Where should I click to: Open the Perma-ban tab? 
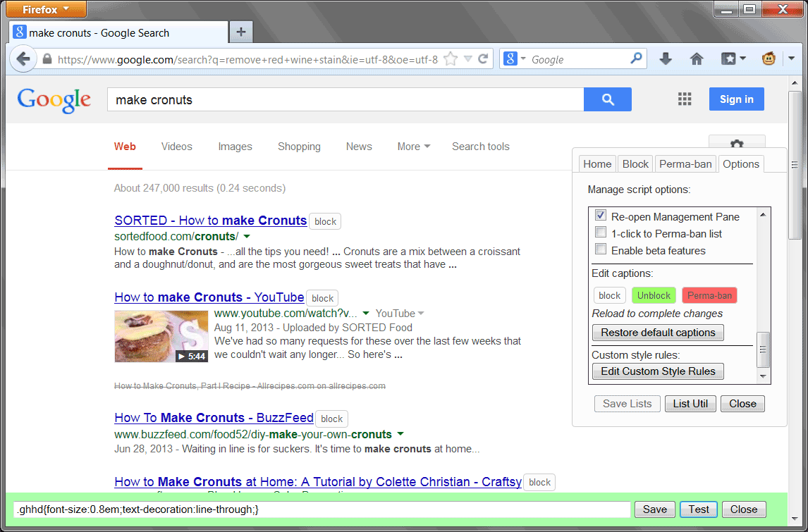685,163
